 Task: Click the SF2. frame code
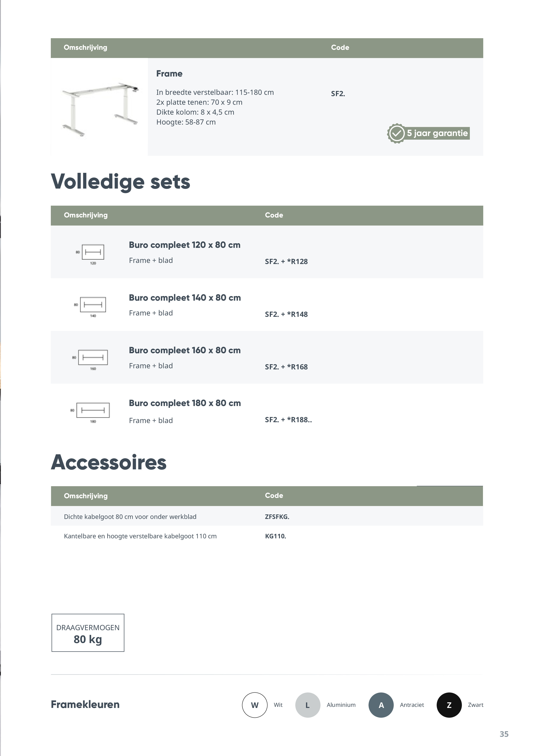338,94
